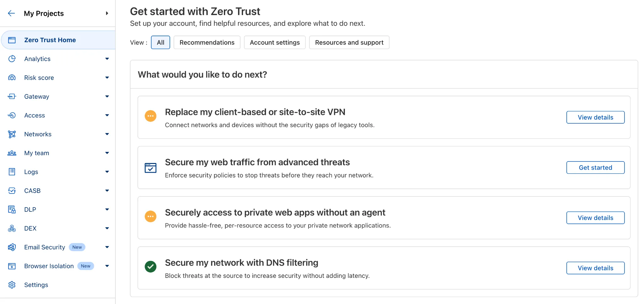Click the Email Security icon
Image resolution: width=644 pixels, height=304 pixels.
click(12, 247)
